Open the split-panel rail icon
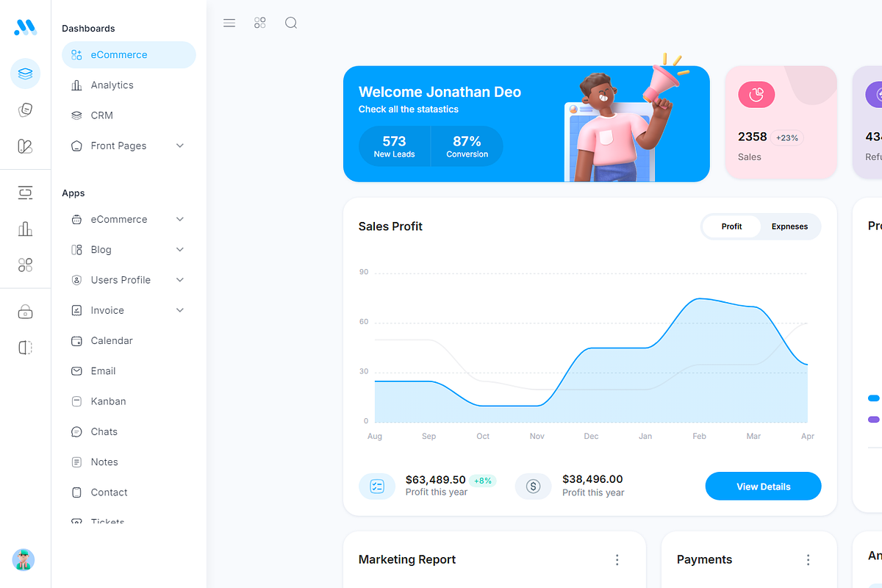882x588 pixels. pos(25,348)
